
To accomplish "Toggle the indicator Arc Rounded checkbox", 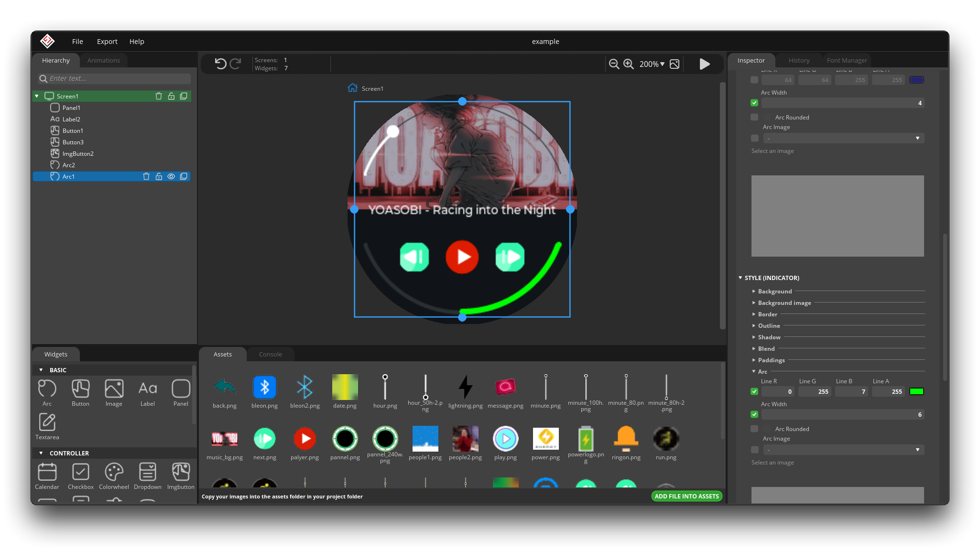I will pyautogui.click(x=754, y=429).
